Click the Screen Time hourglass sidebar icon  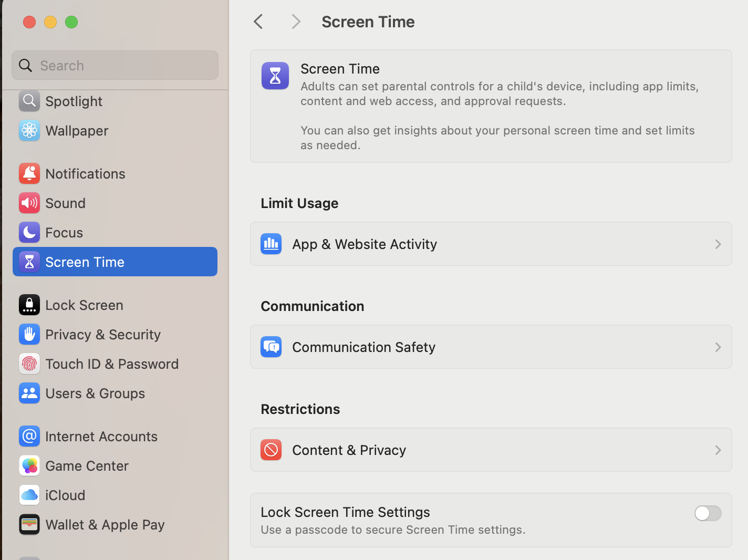pyautogui.click(x=29, y=262)
